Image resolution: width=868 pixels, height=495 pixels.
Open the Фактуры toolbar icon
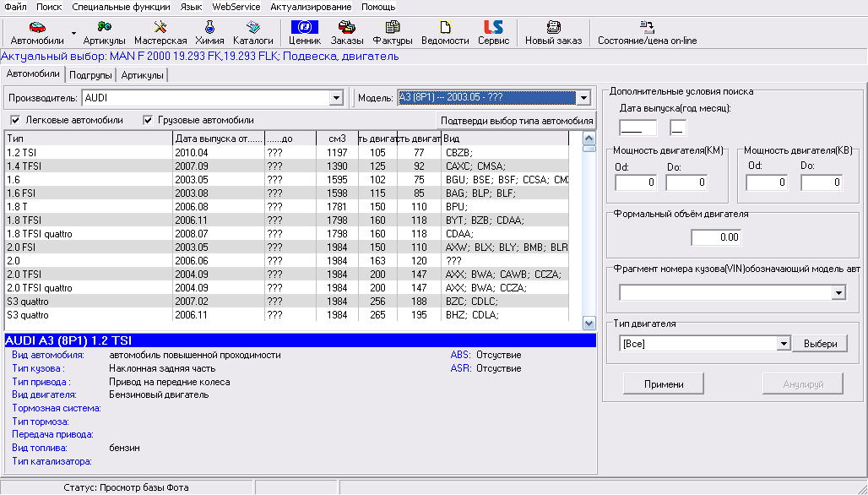[393, 33]
